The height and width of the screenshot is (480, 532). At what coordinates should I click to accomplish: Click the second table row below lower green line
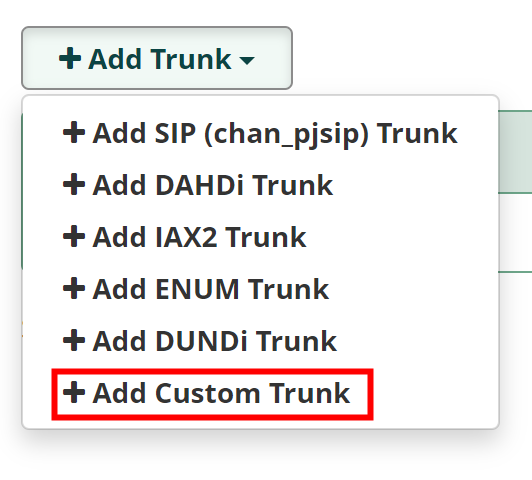[x=515, y=305]
